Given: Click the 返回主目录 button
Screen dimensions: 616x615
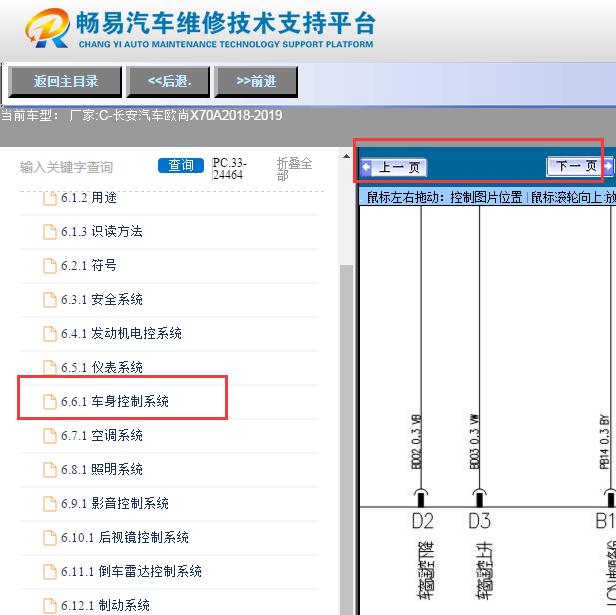Looking at the screenshot, I should click(x=65, y=81).
